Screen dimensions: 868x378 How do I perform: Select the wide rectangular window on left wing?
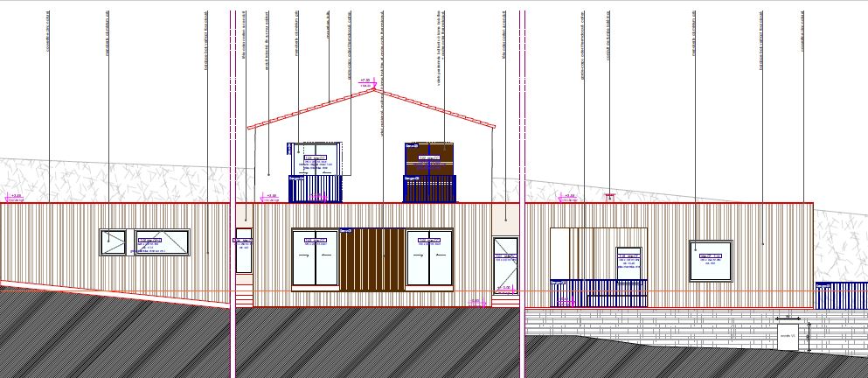pyautogui.click(x=162, y=242)
